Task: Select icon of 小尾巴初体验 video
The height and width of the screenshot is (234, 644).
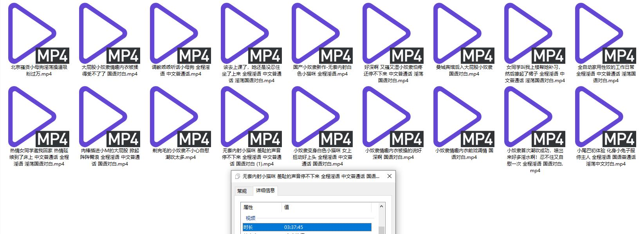Action: click(x=606, y=116)
